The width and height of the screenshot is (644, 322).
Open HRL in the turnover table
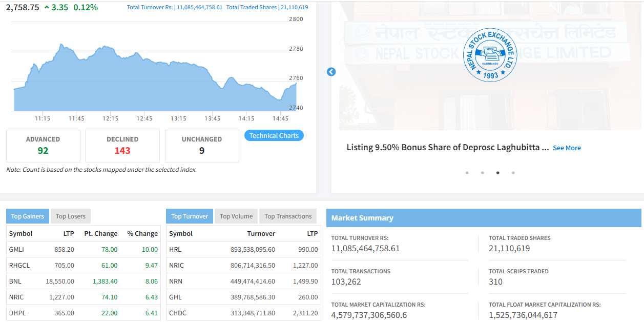175,250
